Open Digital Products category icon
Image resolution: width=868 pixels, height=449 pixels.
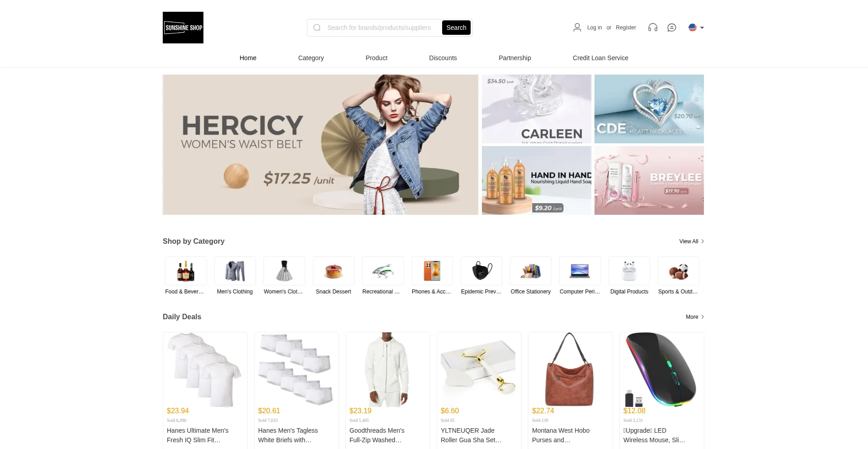click(x=629, y=271)
